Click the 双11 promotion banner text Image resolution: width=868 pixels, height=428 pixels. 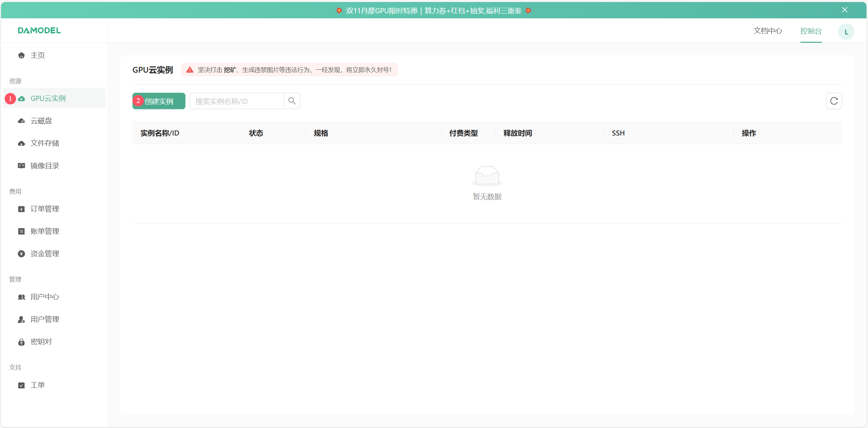(434, 11)
